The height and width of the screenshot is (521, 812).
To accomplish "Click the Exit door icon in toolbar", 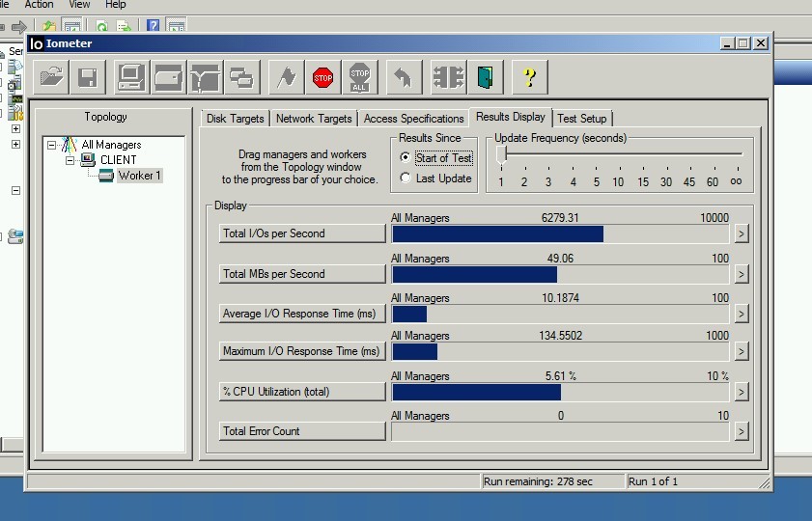I will [x=484, y=76].
